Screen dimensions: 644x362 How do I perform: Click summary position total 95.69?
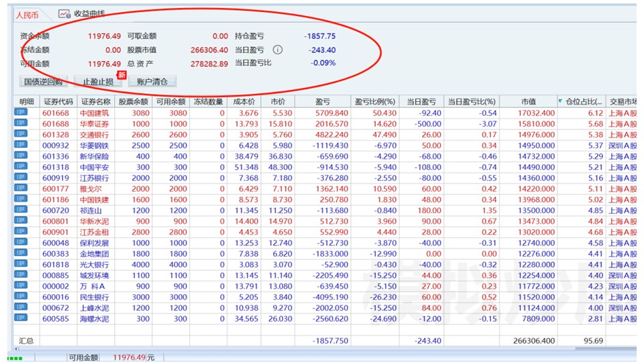pos(593,341)
